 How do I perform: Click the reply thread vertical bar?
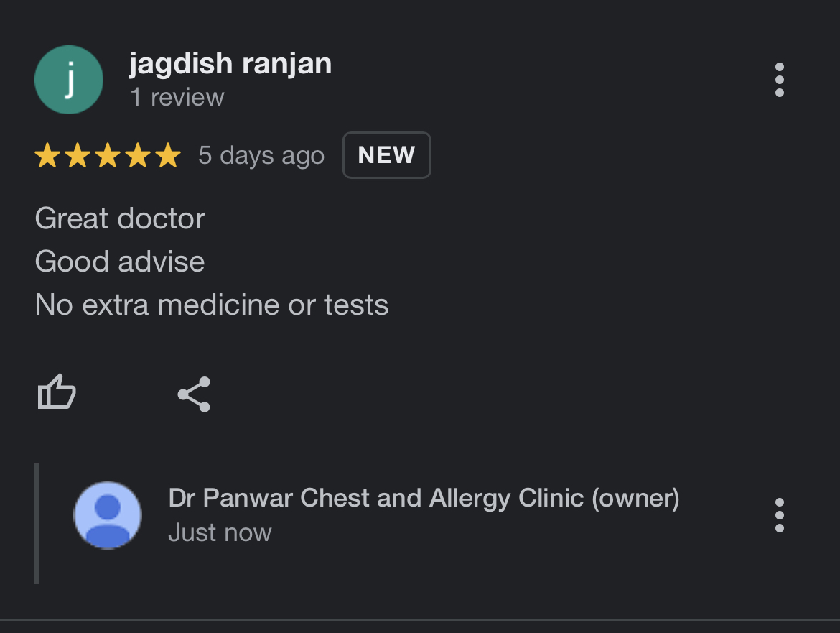point(37,524)
